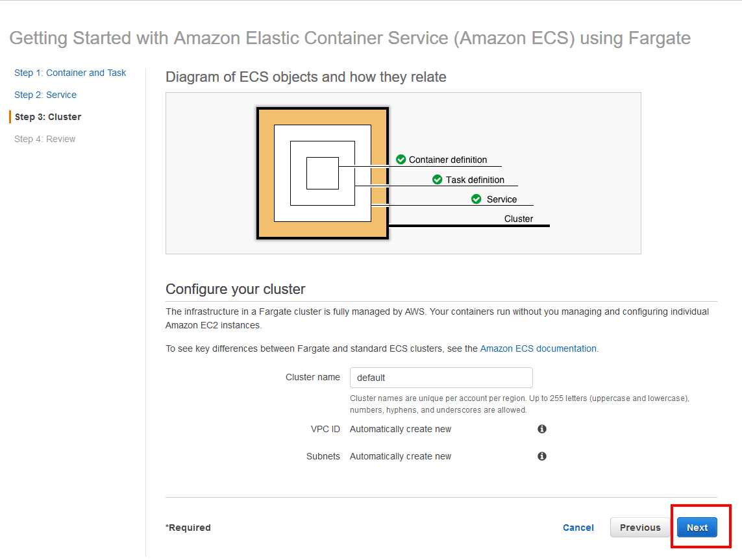Open the Subnets info tooltip
This screenshot has height=560, width=742.
point(542,456)
